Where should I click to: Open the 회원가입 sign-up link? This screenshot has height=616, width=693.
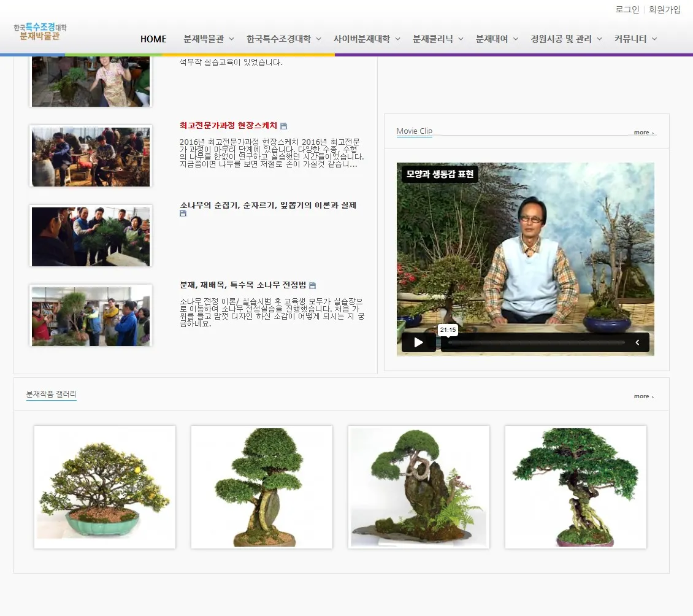tap(665, 9)
